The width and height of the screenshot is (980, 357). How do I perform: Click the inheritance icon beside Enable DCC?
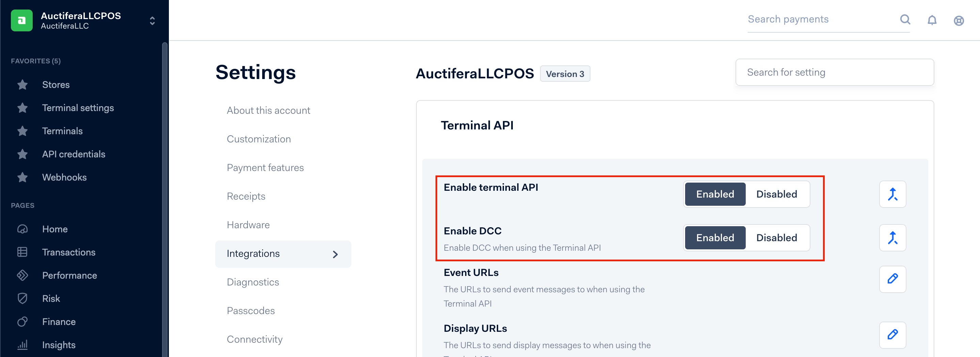(x=892, y=237)
